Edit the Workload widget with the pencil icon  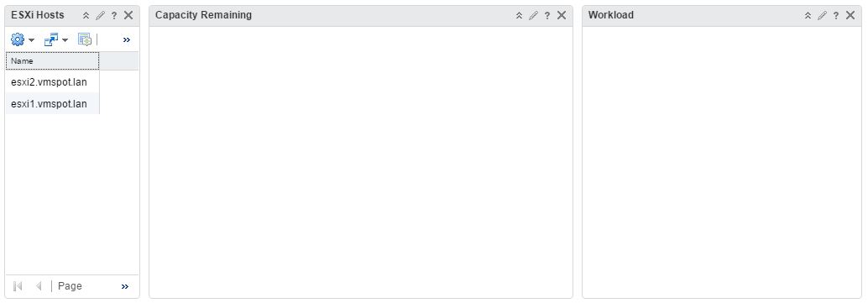coord(823,15)
